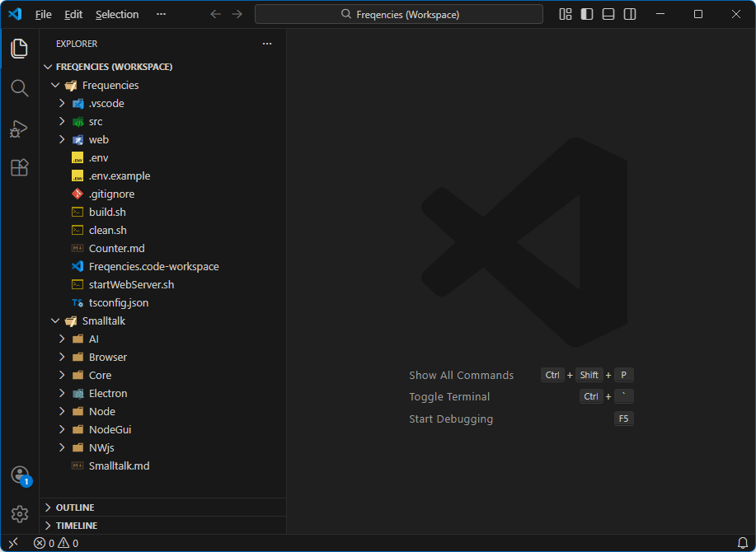Expand the AI folder
Viewport: 756px width, 552px height.
coord(62,339)
